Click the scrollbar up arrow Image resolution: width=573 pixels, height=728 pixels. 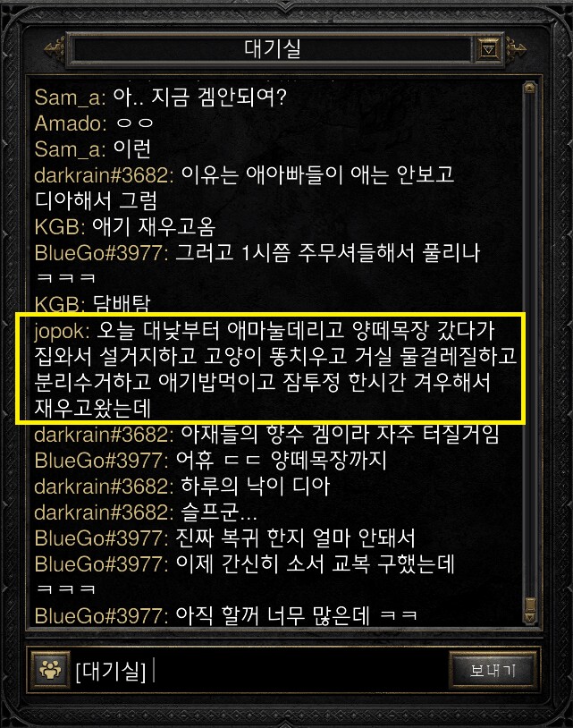[529, 89]
